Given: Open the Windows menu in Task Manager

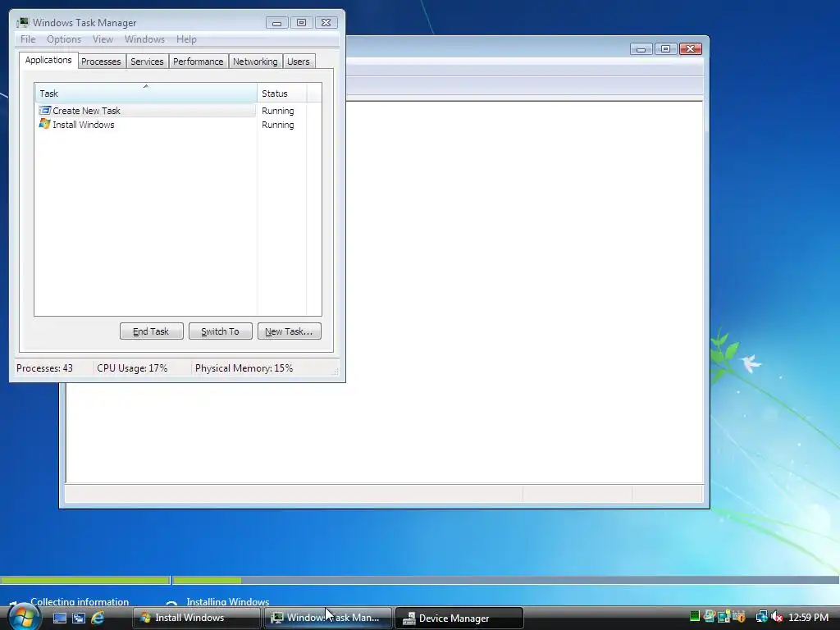Looking at the screenshot, I should coord(144,39).
